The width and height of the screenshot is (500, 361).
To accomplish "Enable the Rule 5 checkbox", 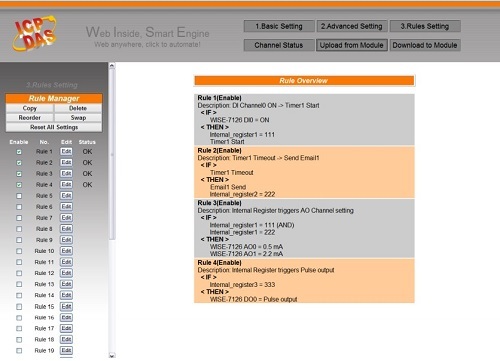I will [x=19, y=196].
